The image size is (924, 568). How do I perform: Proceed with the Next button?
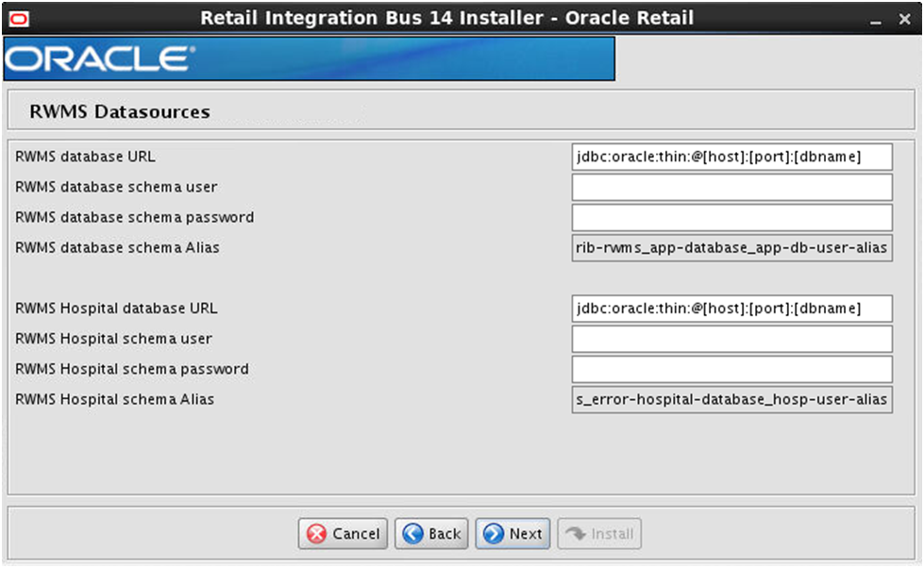(x=512, y=534)
